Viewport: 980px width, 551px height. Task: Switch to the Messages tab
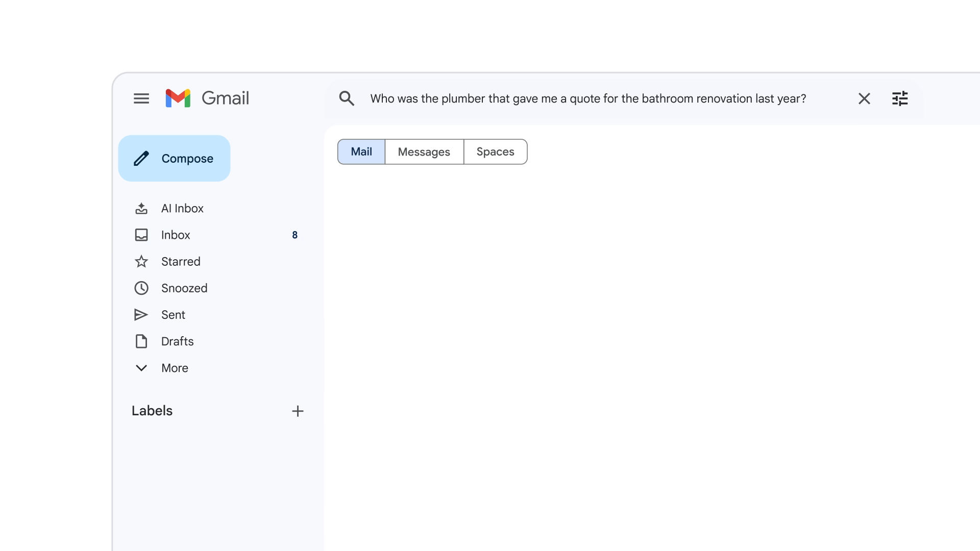(424, 152)
